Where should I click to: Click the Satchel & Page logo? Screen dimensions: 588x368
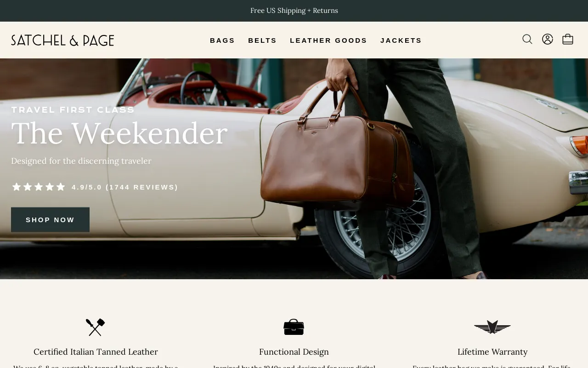pyautogui.click(x=62, y=40)
